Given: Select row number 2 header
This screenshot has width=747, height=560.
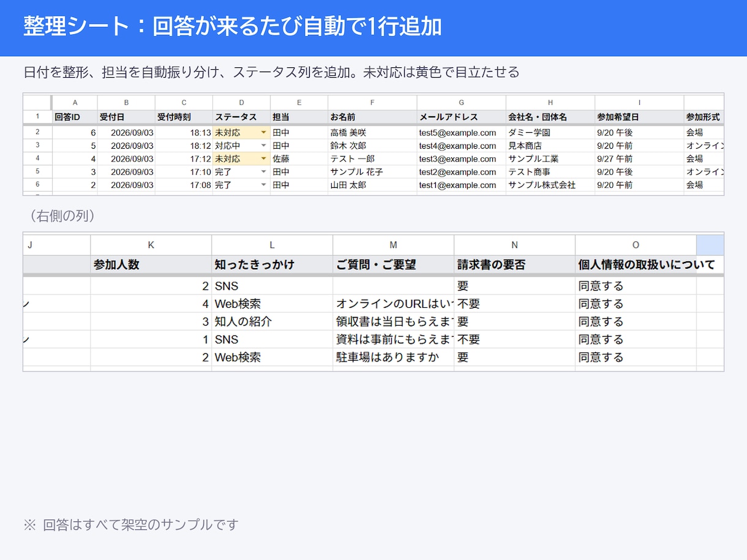Looking at the screenshot, I should point(37,132).
